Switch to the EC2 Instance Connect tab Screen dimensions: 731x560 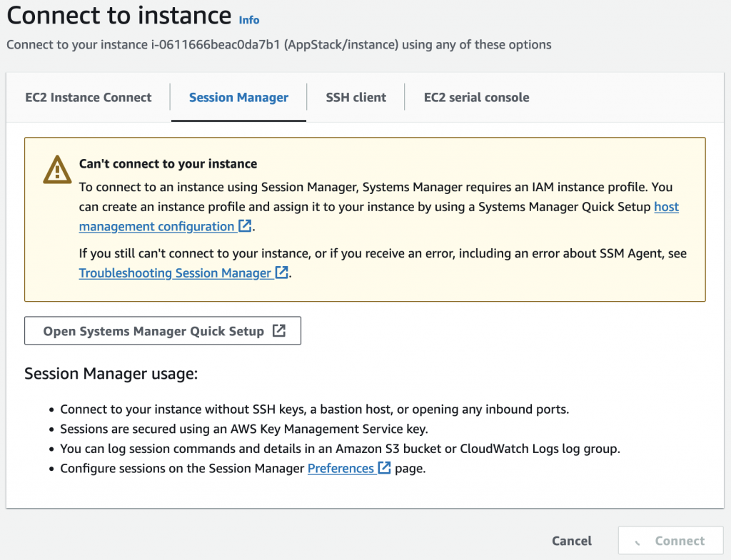[x=89, y=98]
